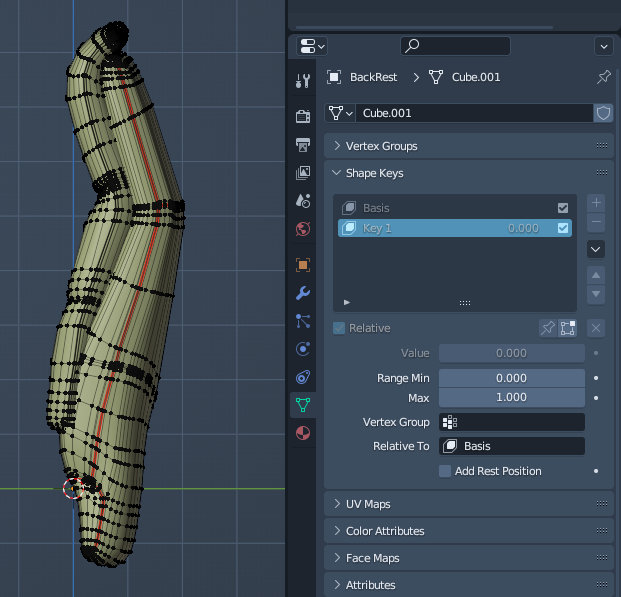Open shape key specials dropdown menu

596,249
